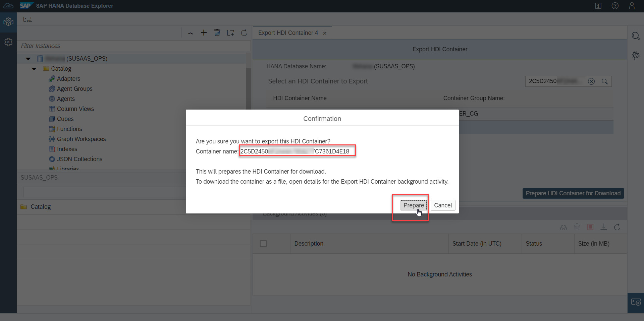Collapse the Catalog folder node

(x=34, y=69)
